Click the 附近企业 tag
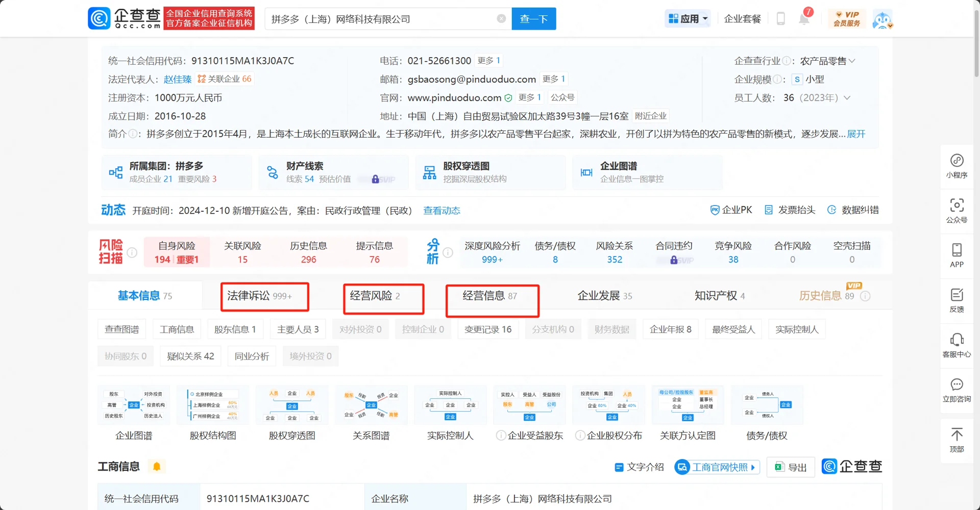Viewport: 980px width, 510px height. click(x=651, y=116)
